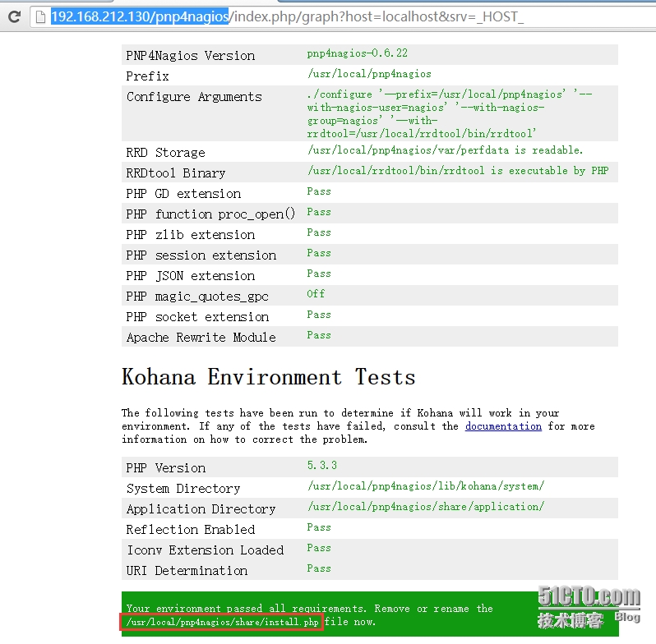The width and height of the screenshot is (656, 644).
Task: Click the 'is executable by PHP' value
Action: [458, 171]
